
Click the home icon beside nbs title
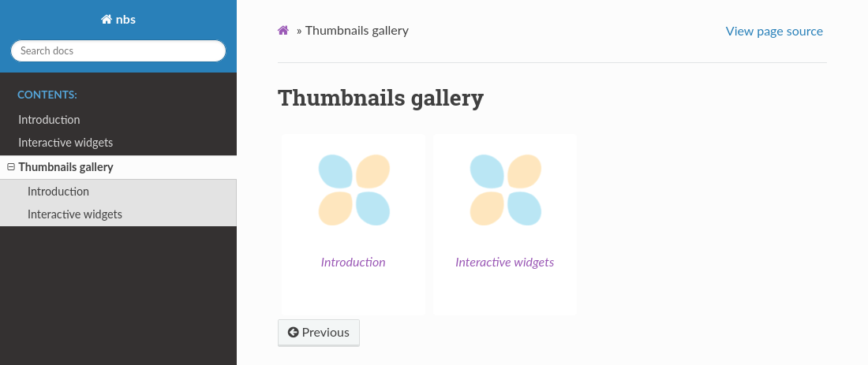107,20
